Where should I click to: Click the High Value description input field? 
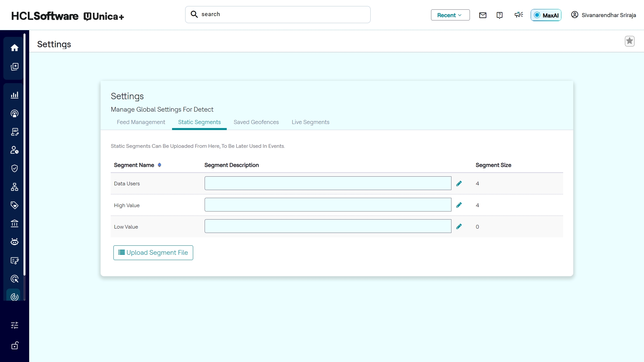tap(328, 205)
